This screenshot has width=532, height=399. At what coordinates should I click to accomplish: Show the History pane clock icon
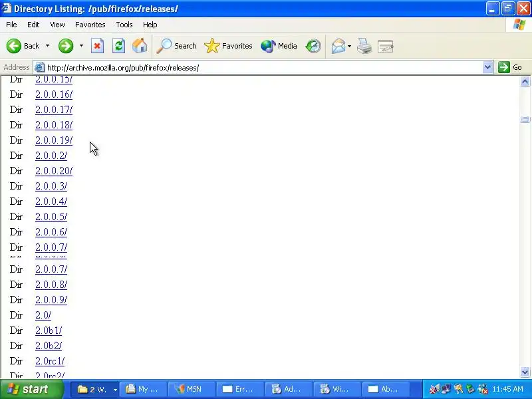313,46
